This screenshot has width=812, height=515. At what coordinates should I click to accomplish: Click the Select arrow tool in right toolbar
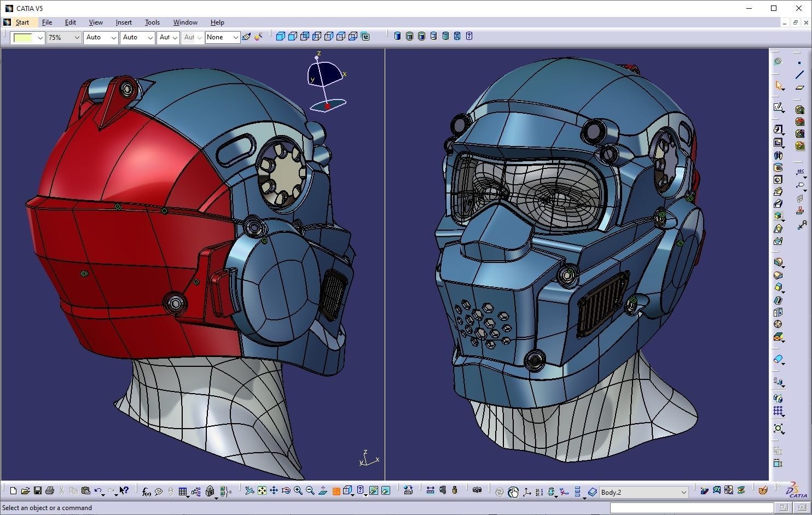(779, 85)
